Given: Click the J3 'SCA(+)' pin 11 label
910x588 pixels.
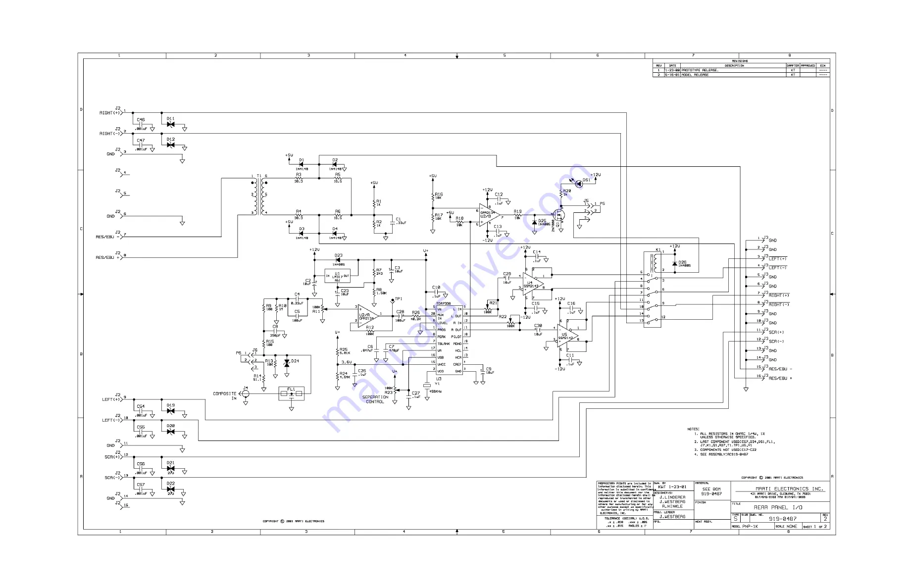Looking at the screenshot, I should click(x=776, y=333).
